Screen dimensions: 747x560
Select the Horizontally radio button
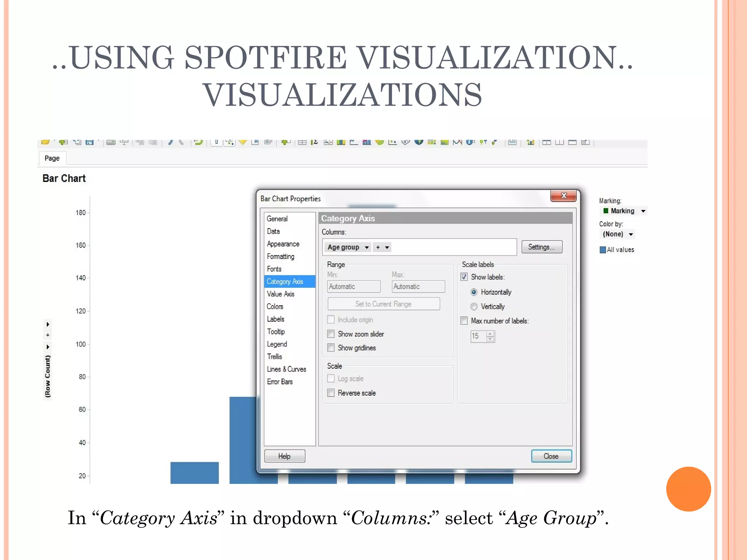(x=474, y=292)
